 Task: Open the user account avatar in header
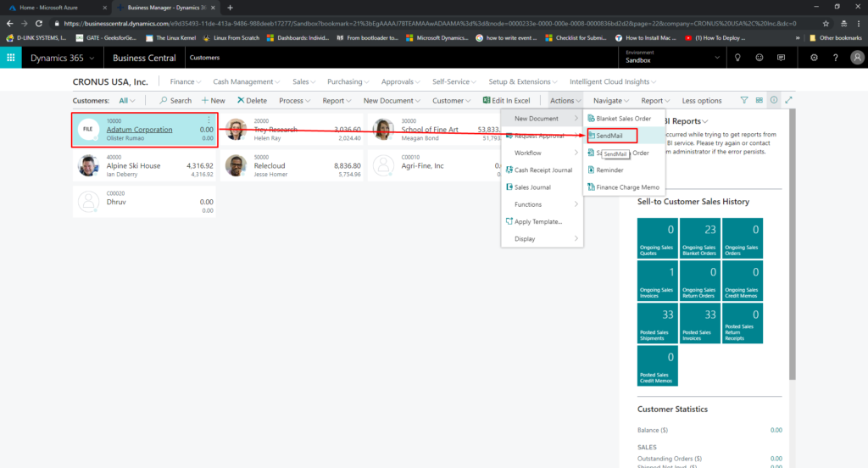click(856, 58)
